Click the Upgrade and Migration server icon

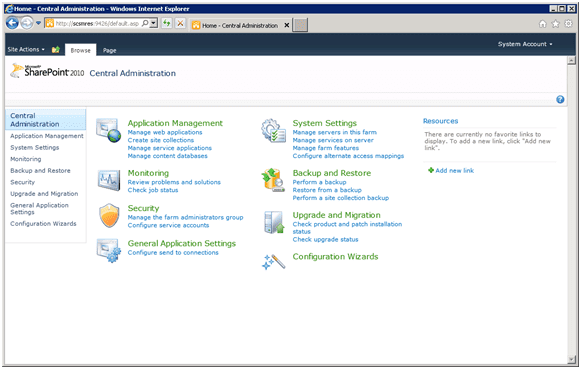tap(274, 222)
